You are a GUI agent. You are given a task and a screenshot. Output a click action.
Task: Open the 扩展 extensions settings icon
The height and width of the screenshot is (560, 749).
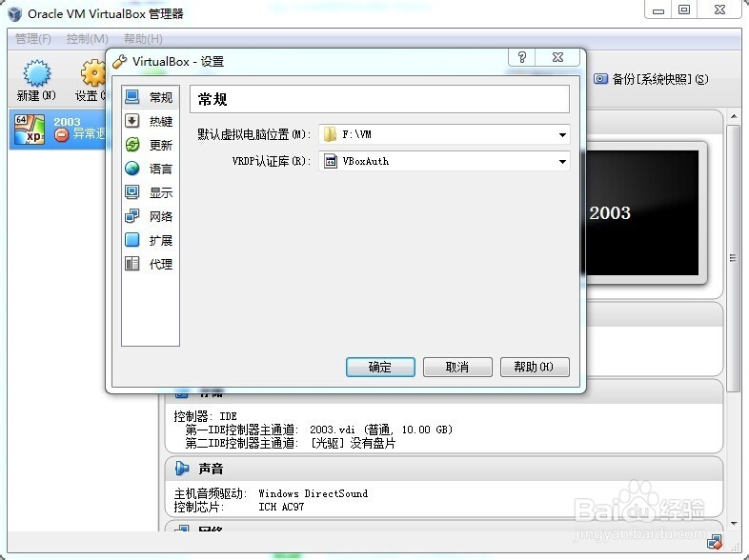point(132,240)
